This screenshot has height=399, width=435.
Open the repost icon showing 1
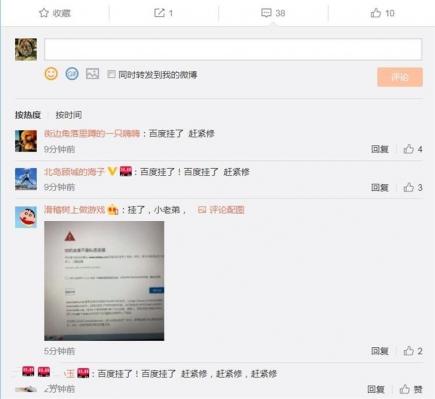click(159, 13)
